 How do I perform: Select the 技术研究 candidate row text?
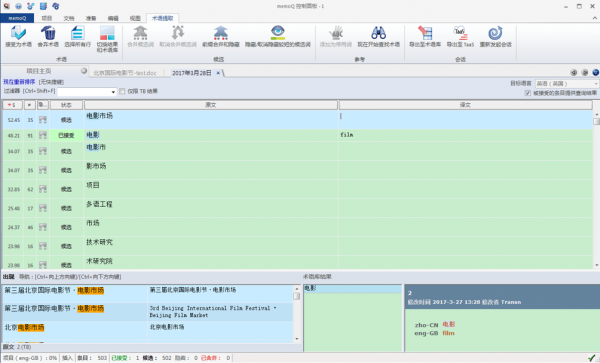coord(99,242)
